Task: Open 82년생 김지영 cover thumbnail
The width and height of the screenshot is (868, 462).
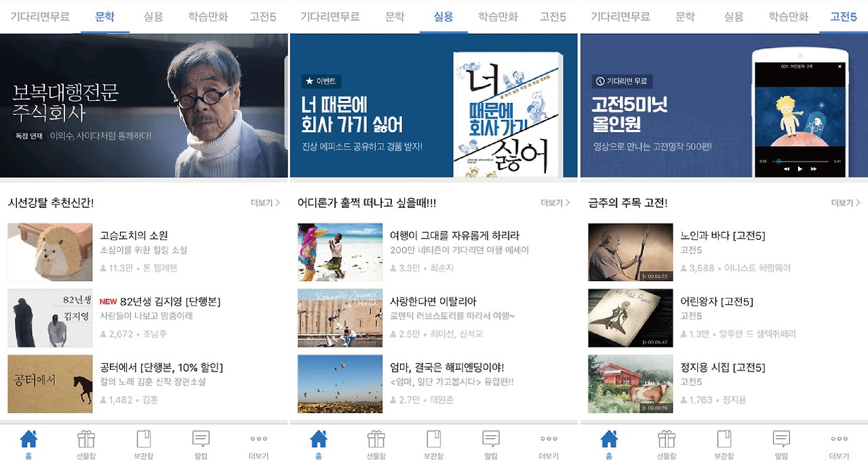Action: (x=50, y=318)
